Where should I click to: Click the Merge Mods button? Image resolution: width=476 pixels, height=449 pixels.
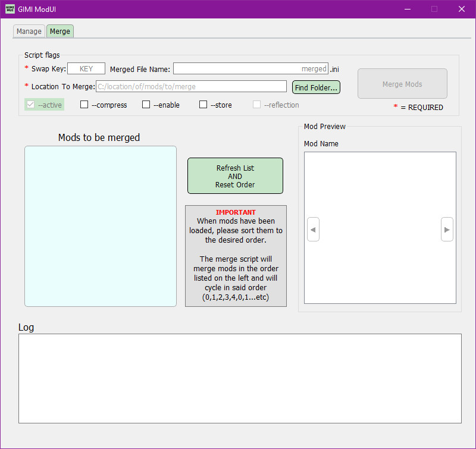pos(402,83)
